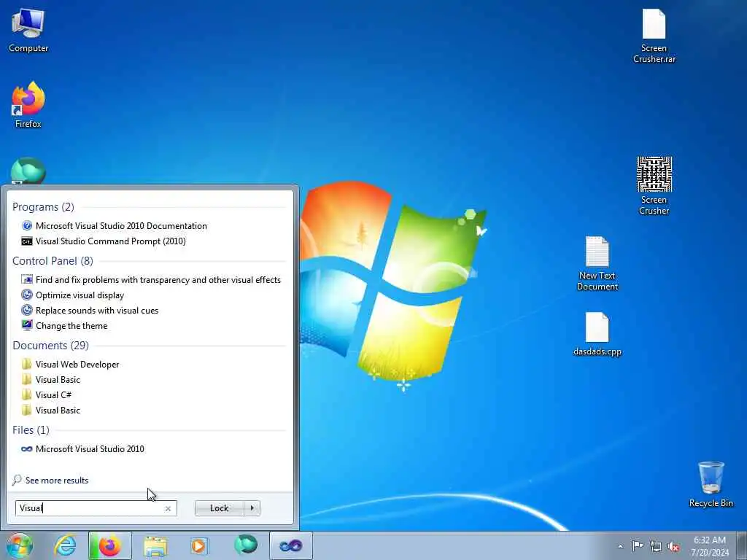Expand the arrow next to Lock
The image size is (747, 560).
point(252,508)
